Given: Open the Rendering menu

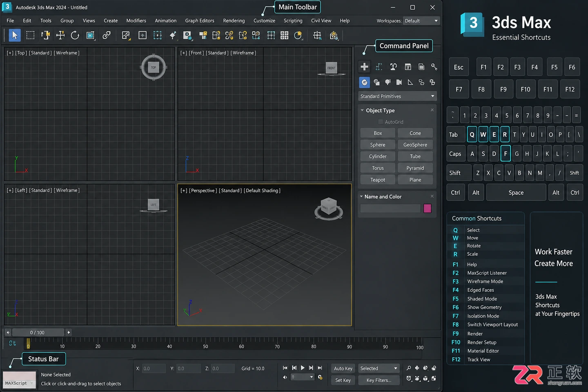Looking at the screenshot, I should point(234,21).
